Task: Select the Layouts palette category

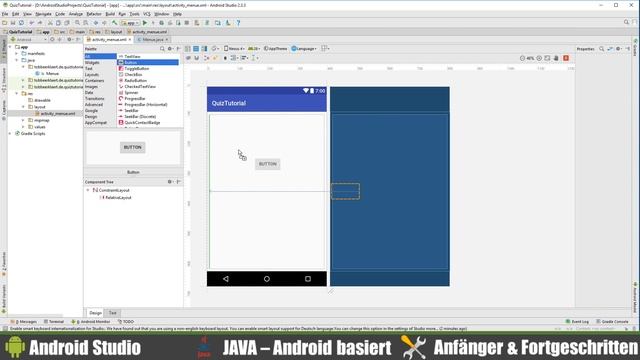Action: tap(100, 75)
